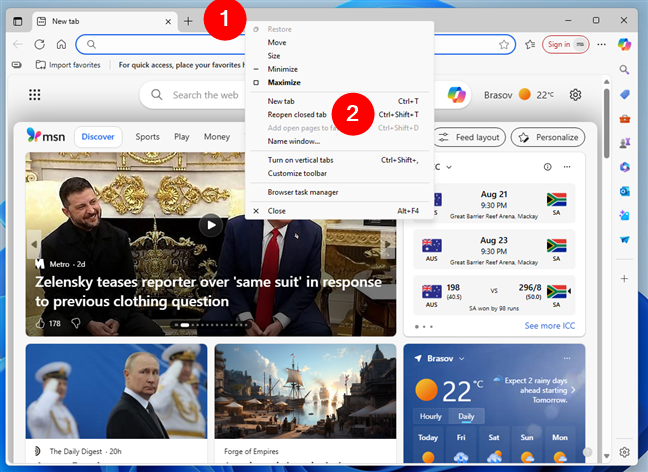Go to home page icon
This screenshot has width=648, height=472.
point(62,44)
